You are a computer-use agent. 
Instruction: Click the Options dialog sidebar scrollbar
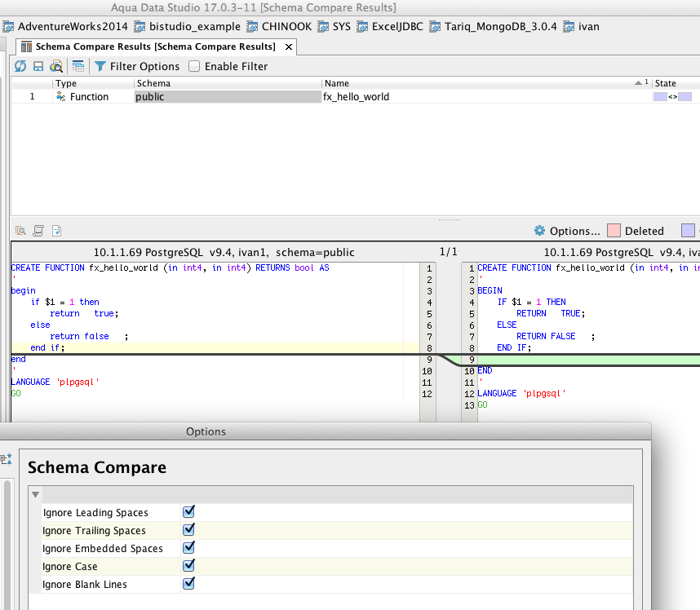pos(7,545)
